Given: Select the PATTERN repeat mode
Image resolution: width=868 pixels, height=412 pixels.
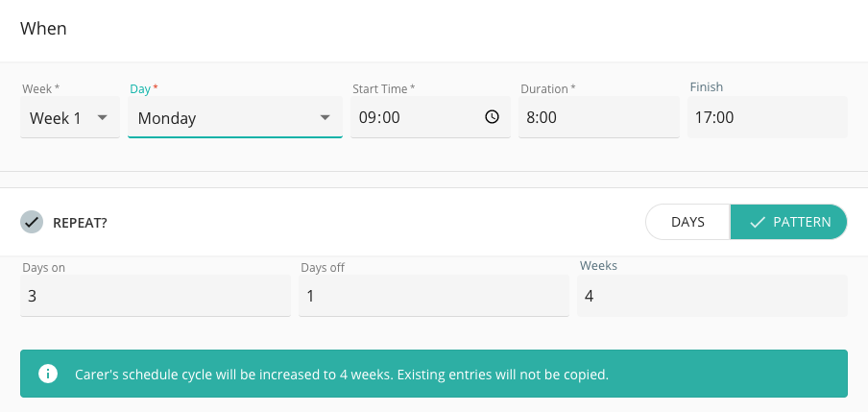Looking at the screenshot, I should [789, 222].
